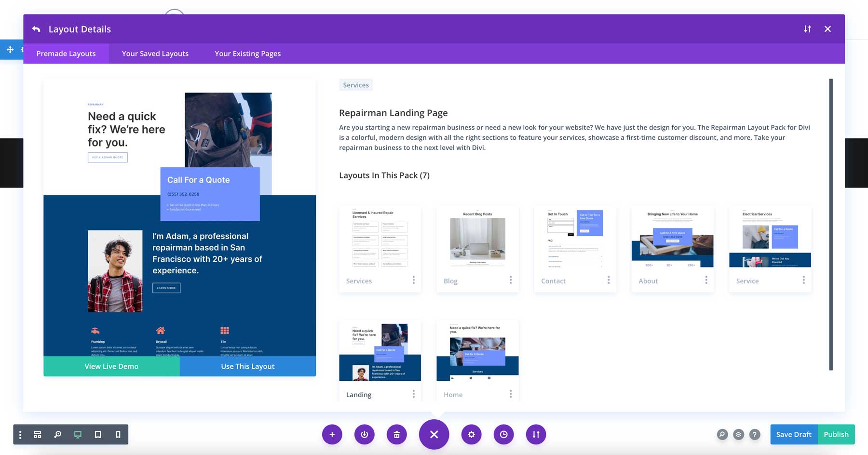Expand the builder toolbar three-dot menu
868x455 pixels.
(20, 434)
